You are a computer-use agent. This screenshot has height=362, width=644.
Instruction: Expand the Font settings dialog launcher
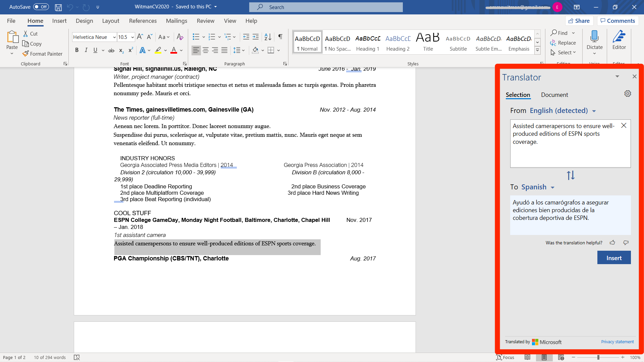pos(184,64)
